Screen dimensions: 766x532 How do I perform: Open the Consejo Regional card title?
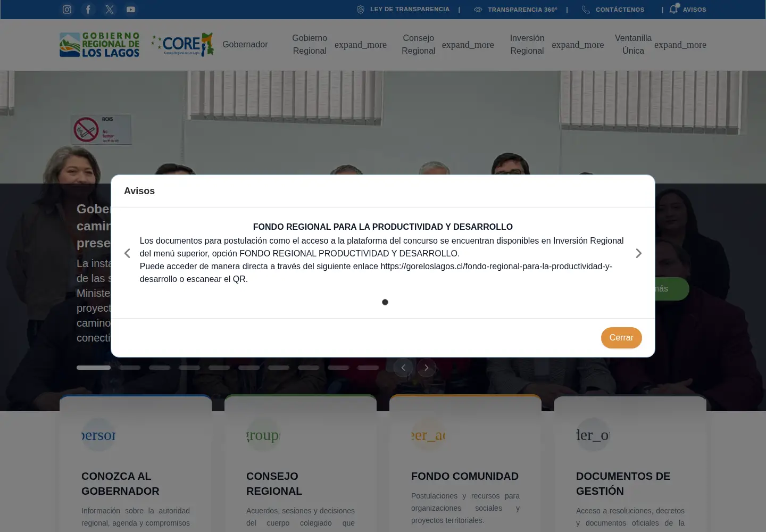pyautogui.click(x=274, y=484)
